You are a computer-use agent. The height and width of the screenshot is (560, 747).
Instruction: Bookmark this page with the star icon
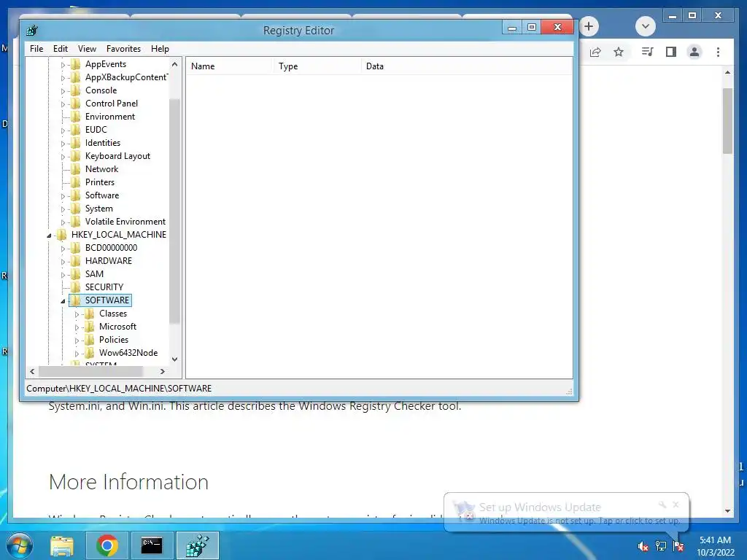(619, 52)
